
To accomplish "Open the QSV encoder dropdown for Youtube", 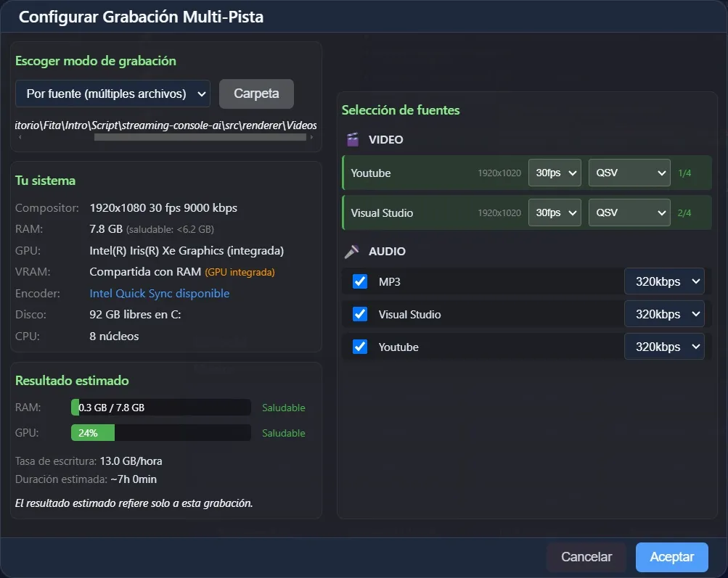I will pyautogui.click(x=629, y=173).
